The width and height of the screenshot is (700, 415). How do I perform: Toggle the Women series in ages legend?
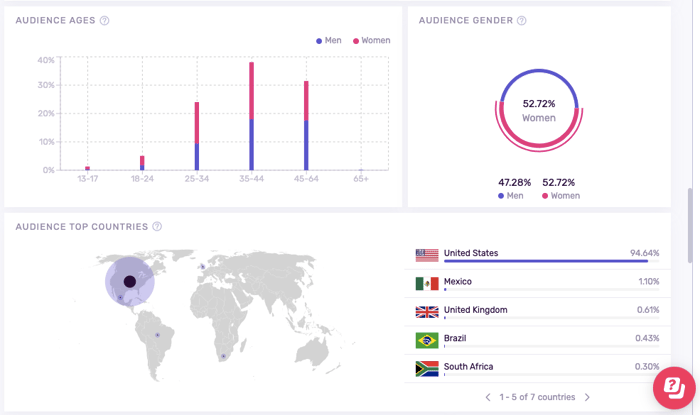pos(371,41)
